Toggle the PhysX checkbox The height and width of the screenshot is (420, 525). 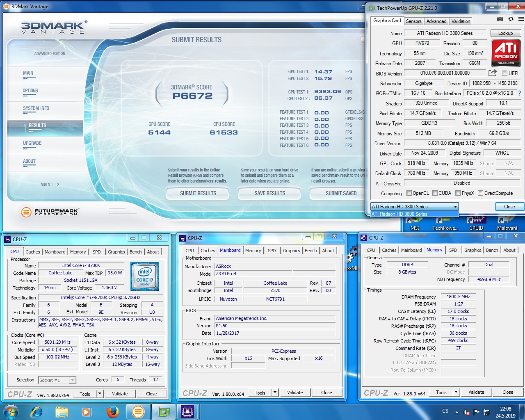(458, 193)
